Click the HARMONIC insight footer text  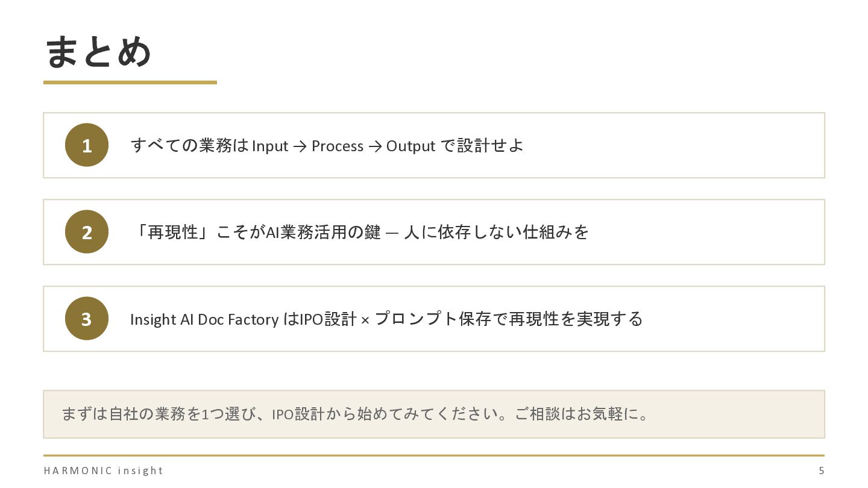click(x=103, y=471)
